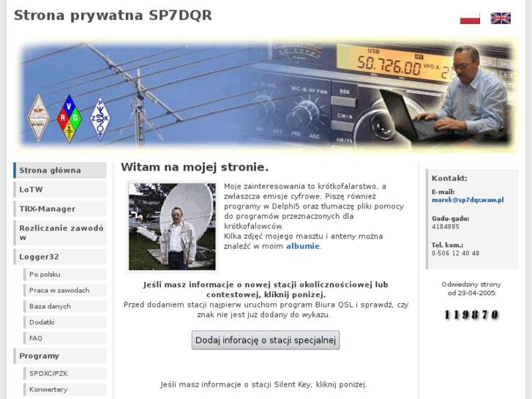Click the Kontakt heading
This screenshot has width=532, height=399.
point(449,178)
